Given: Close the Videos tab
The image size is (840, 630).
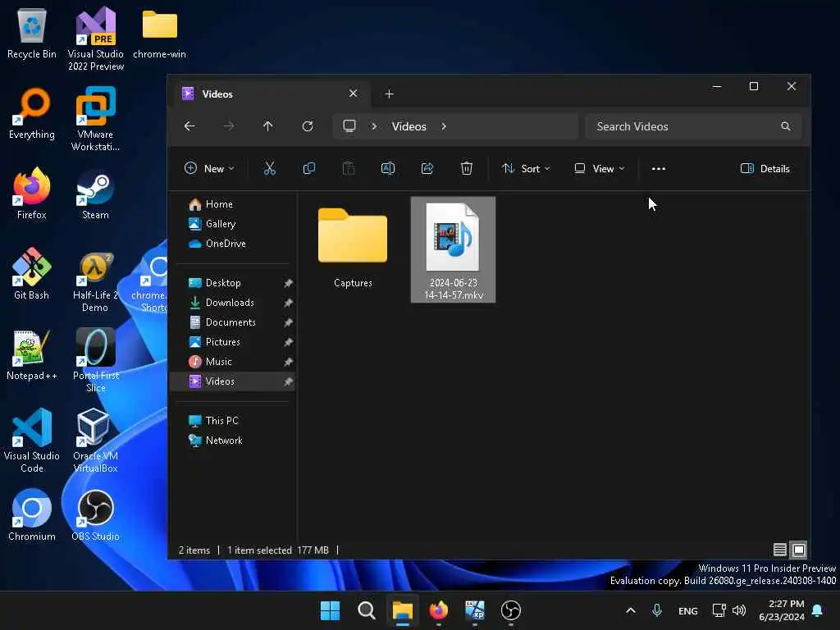Looking at the screenshot, I should pyautogui.click(x=353, y=94).
